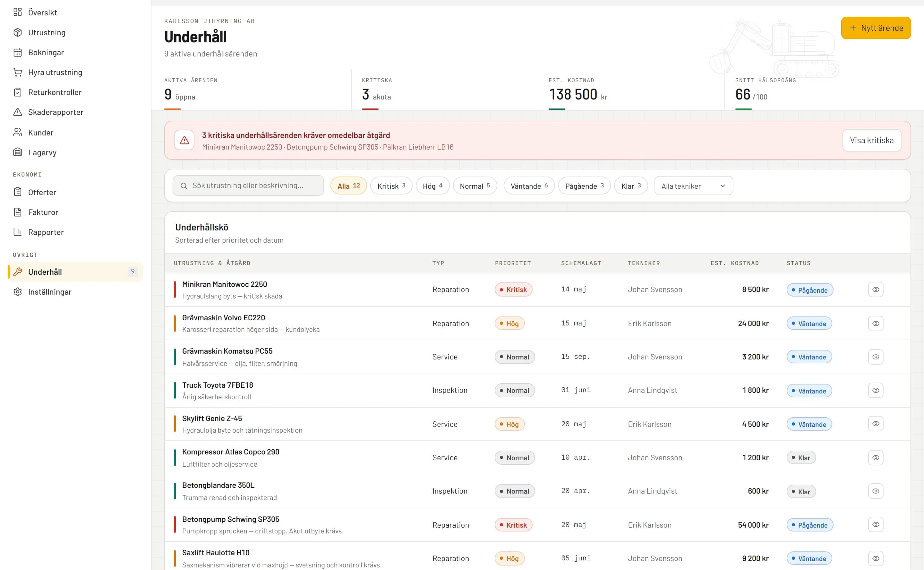Select the Alla 12 filter tab

[348, 186]
